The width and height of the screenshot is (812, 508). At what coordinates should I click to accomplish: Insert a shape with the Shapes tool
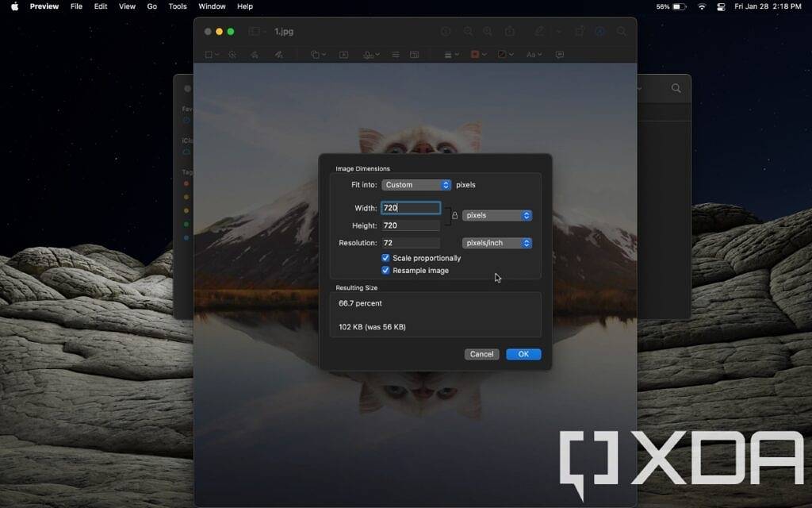[x=315, y=55]
